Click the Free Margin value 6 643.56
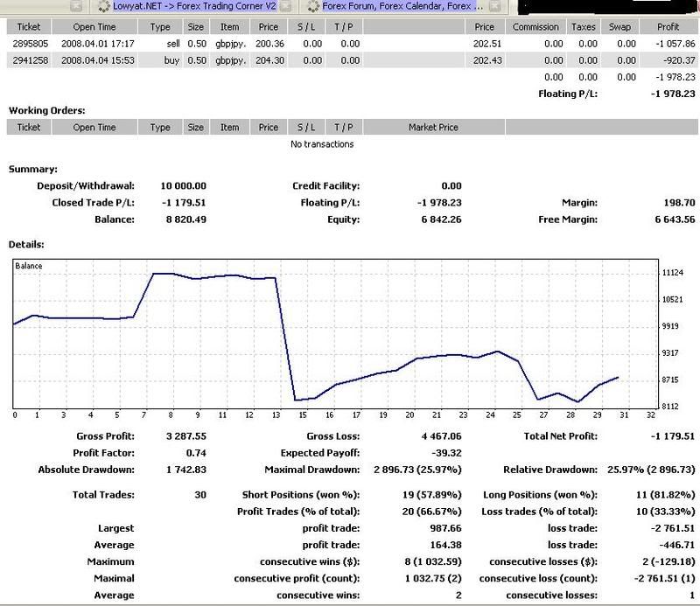700x606 pixels. pos(670,219)
